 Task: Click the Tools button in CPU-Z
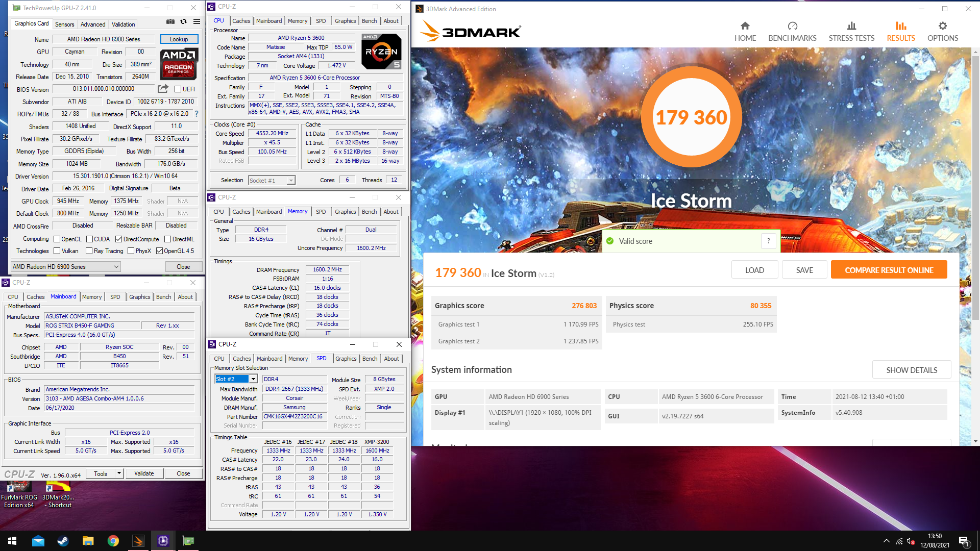tap(101, 473)
